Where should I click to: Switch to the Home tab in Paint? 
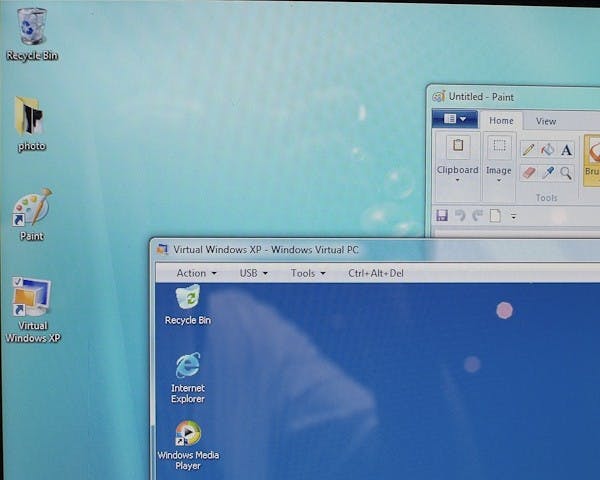click(x=501, y=121)
